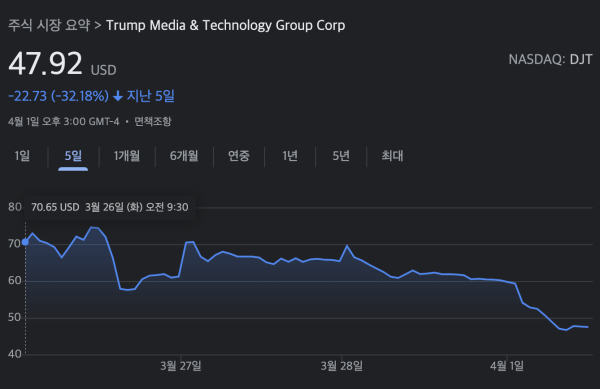Click the 40 y-axis label
This screenshot has height=389, width=600.
click(x=15, y=354)
